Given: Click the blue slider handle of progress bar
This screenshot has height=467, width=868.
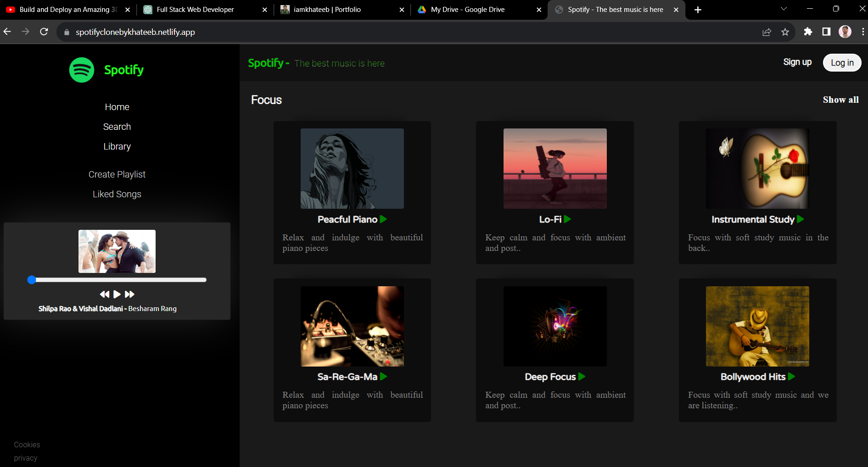Looking at the screenshot, I should (32, 280).
